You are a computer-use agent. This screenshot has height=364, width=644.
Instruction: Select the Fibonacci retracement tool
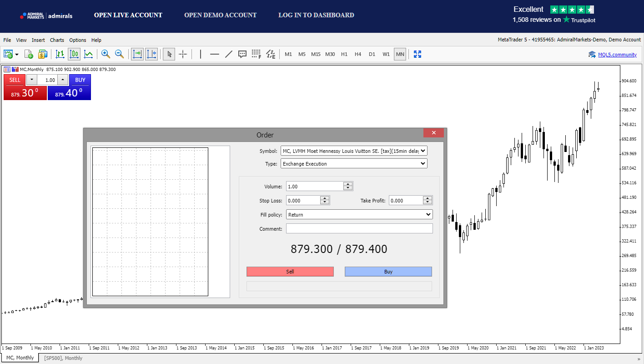point(257,54)
